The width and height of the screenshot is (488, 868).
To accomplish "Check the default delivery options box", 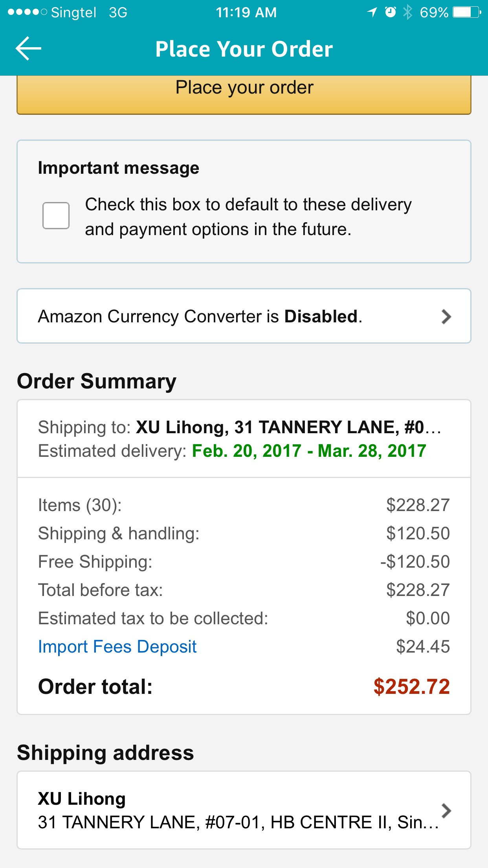I will pos(56,215).
